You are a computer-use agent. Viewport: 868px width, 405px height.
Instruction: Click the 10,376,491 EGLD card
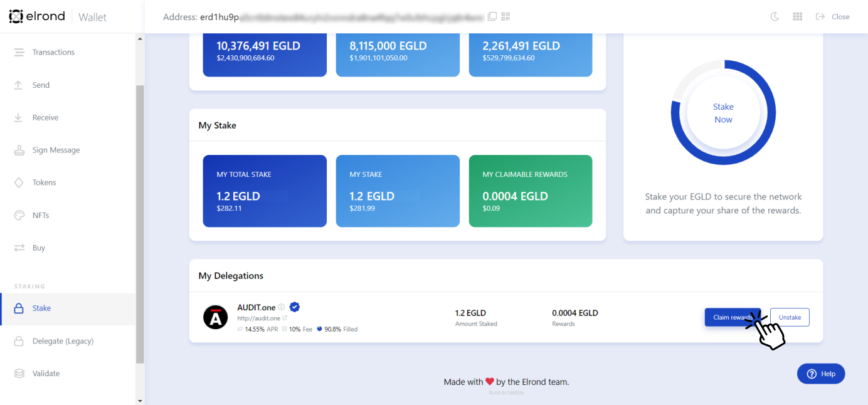pyautogui.click(x=265, y=55)
